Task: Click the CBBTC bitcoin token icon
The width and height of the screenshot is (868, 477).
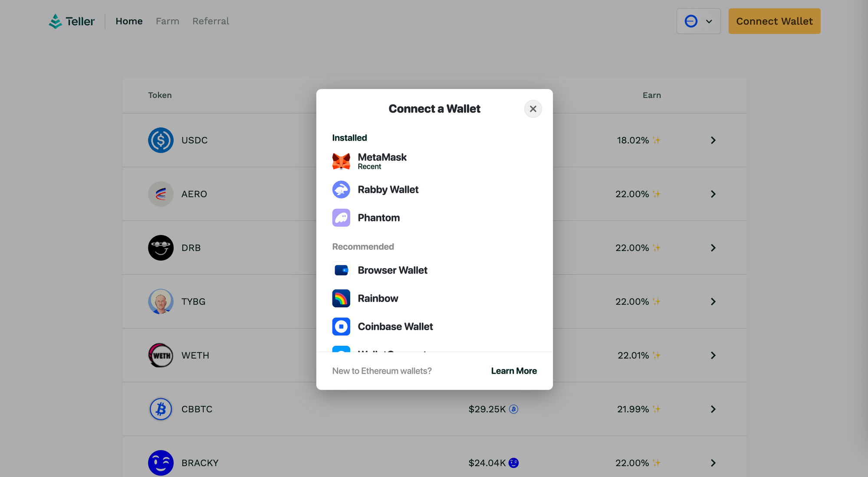Action: click(161, 409)
